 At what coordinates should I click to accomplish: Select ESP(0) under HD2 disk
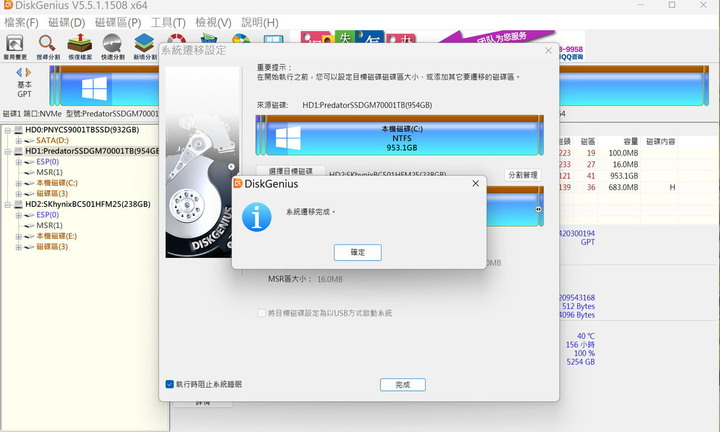tap(47, 215)
